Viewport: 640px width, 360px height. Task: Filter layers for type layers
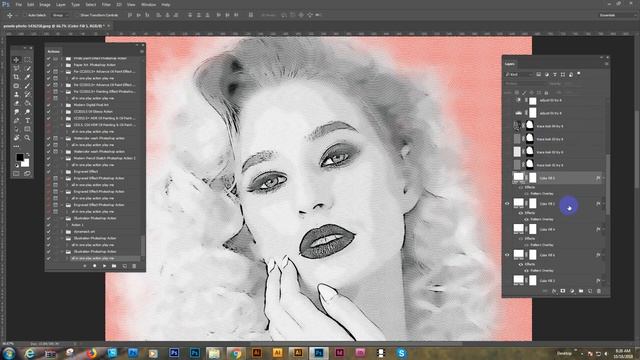(x=555, y=74)
